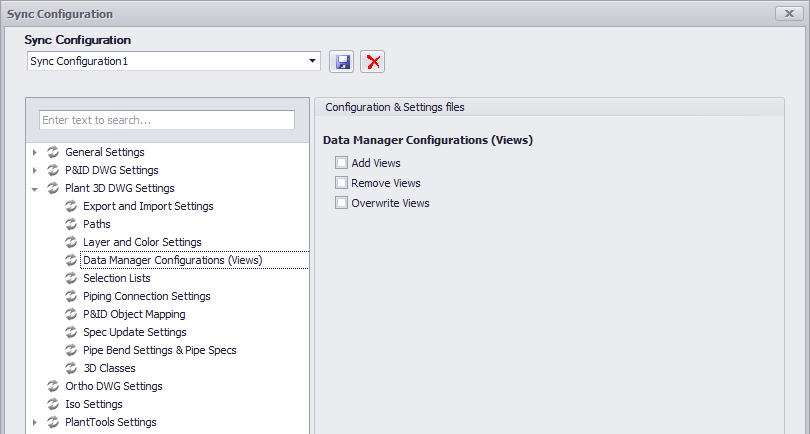Screen dimensions: 810x434
Task: Select the Paths tree item
Action: 97,224
